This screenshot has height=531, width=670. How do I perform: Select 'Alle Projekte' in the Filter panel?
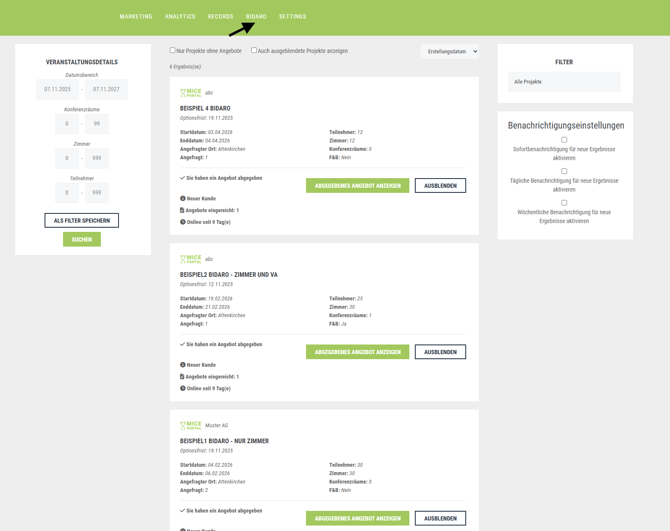(x=564, y=82)
